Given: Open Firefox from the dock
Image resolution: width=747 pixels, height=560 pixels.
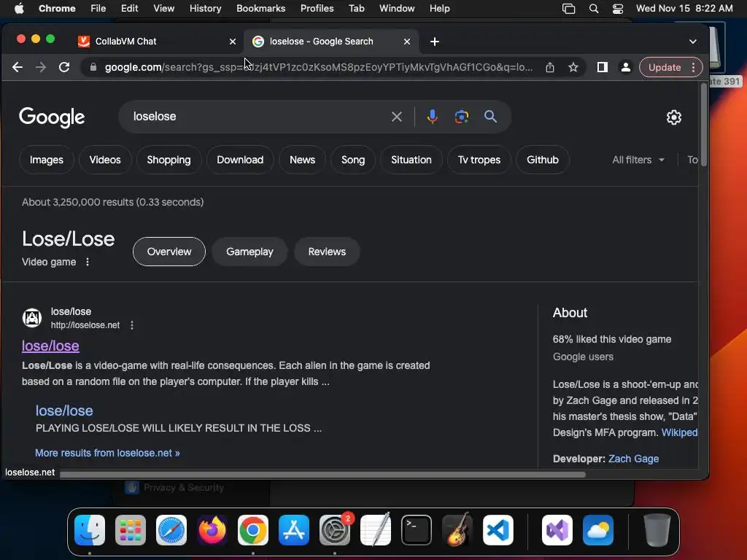Looking at the screenshot, I should pyautogui.click(x=212, y=530).
